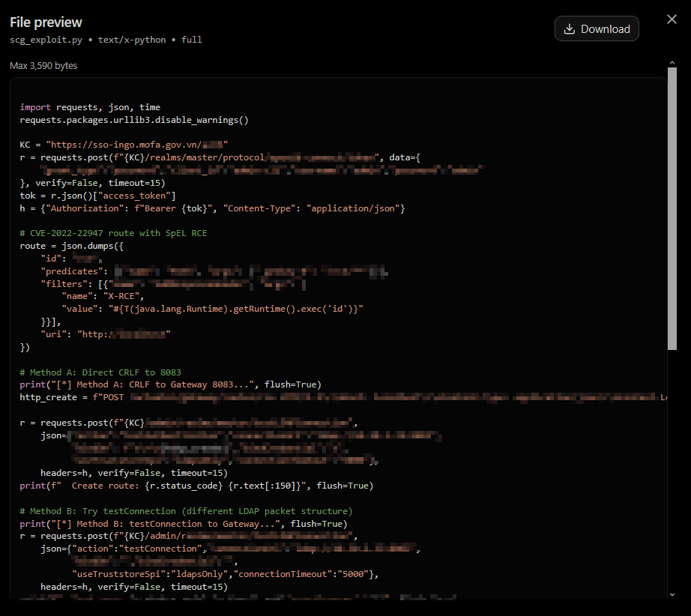Click the disable_warnings() code line

point(134,120)
